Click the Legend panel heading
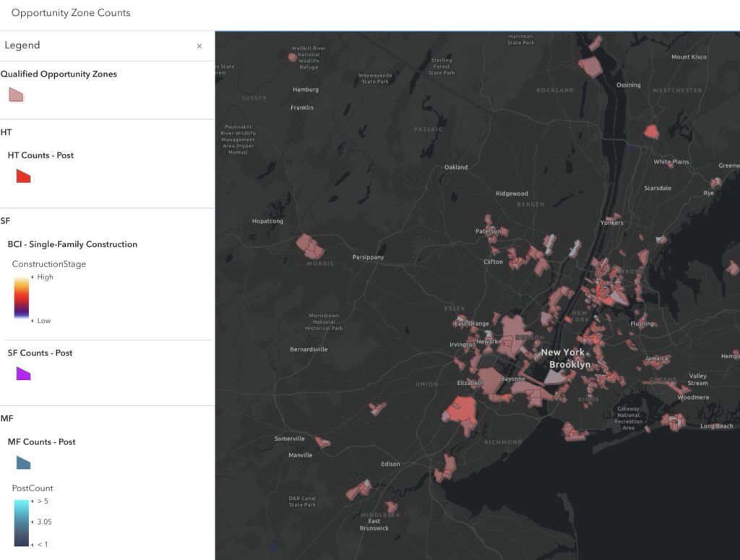The height and width of the screenshot is (560, 740). click(22, 46)
